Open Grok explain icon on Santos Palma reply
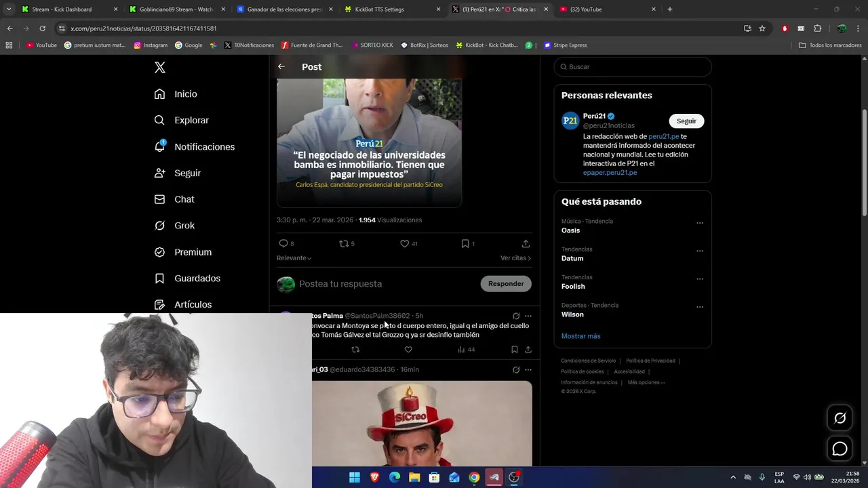Image resolution: width=868 pixels, height=488 pixels. (x=516, y=316)
